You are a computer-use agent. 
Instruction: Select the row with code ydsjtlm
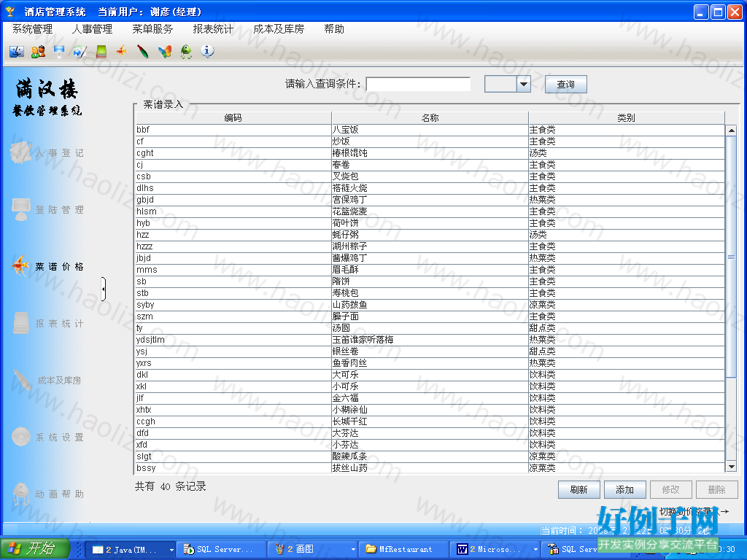pyautogui.click(x=430, y=340)
